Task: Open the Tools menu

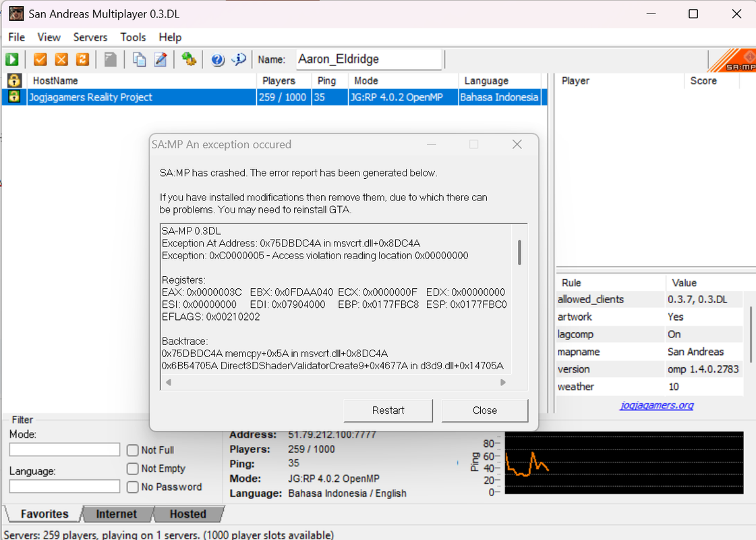Action: click(x=133, y=37)
